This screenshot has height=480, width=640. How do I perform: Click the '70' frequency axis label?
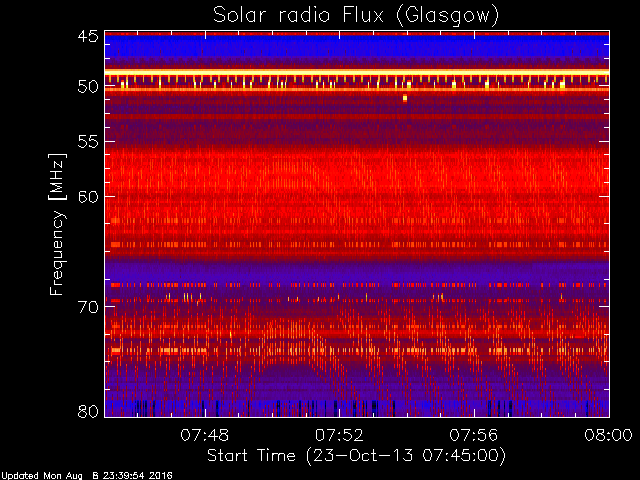pos(88,307)
